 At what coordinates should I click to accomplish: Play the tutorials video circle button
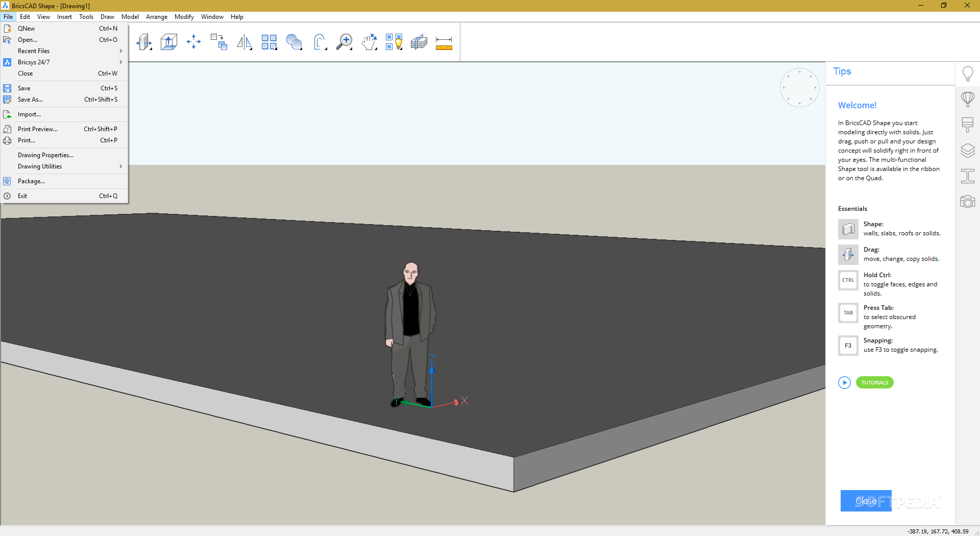[x=844, y=382]
